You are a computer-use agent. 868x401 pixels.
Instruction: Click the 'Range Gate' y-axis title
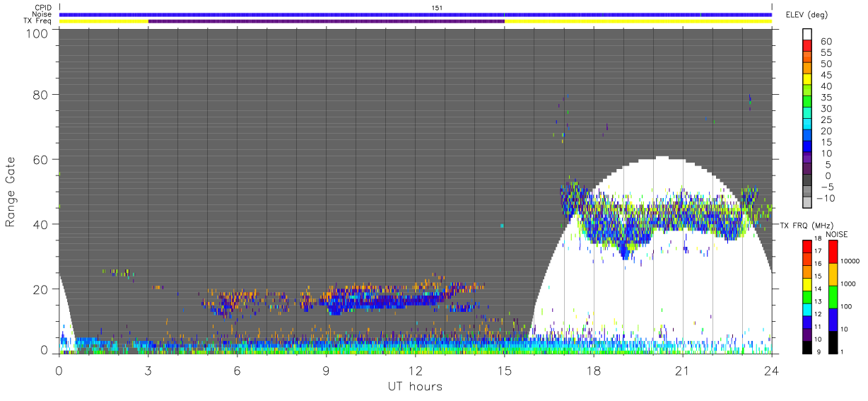pos(11,191)
